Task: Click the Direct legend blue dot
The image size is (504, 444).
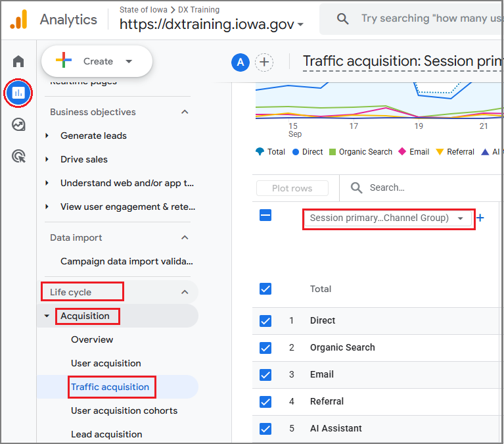Action: [296, 152]
